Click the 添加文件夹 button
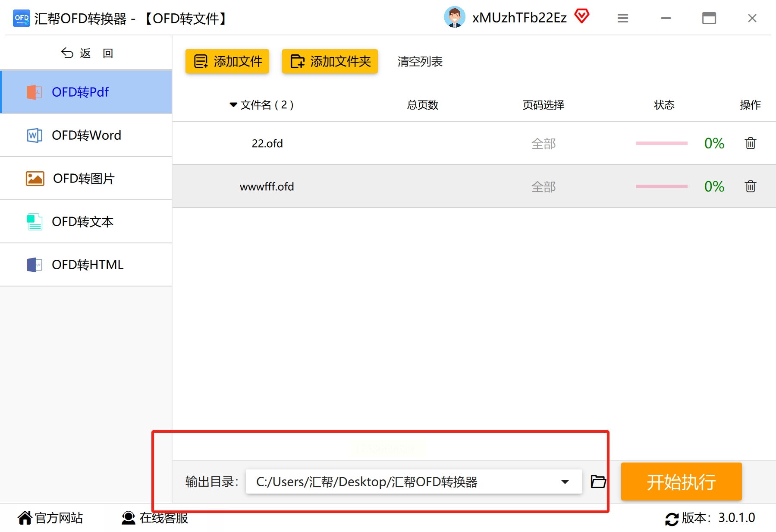The image size is (776, 532). (x=330, y=61)
